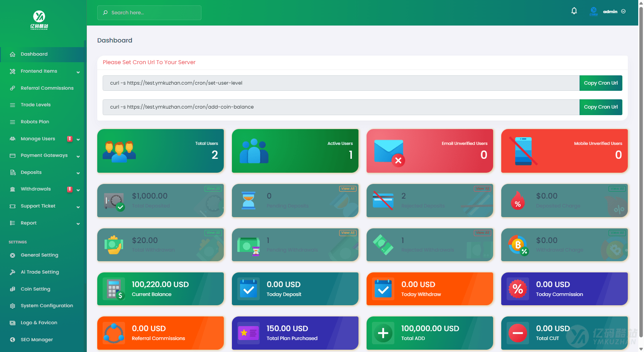Select the Referral Commissions sidebar item
The height and width of the screenshot is (352, 644).
(x=47, y=88)
